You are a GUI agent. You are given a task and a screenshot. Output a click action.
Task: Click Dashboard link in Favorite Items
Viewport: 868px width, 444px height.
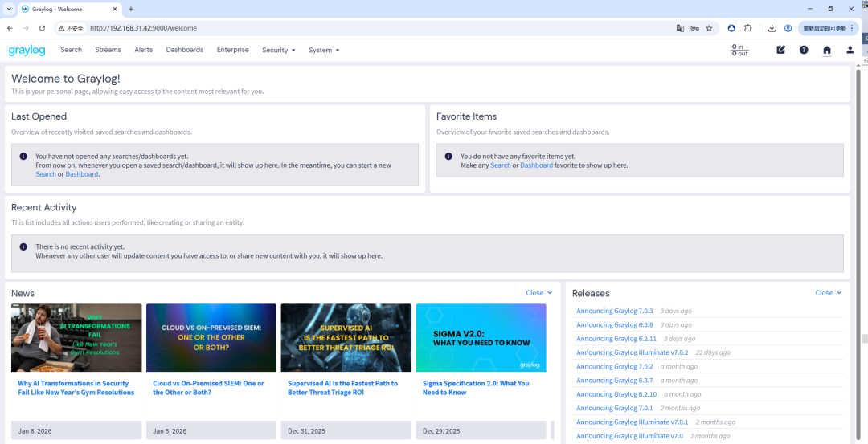(x=536, y=165)
